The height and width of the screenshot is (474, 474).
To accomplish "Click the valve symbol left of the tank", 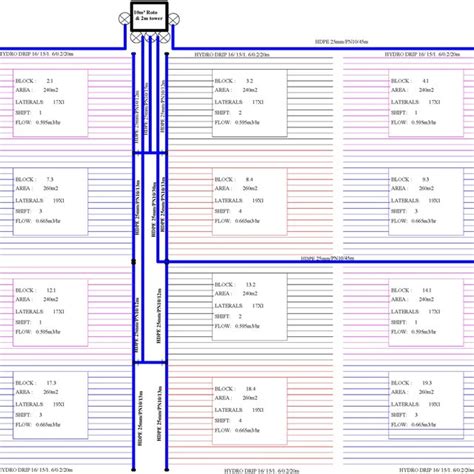I will click(124, 19).
